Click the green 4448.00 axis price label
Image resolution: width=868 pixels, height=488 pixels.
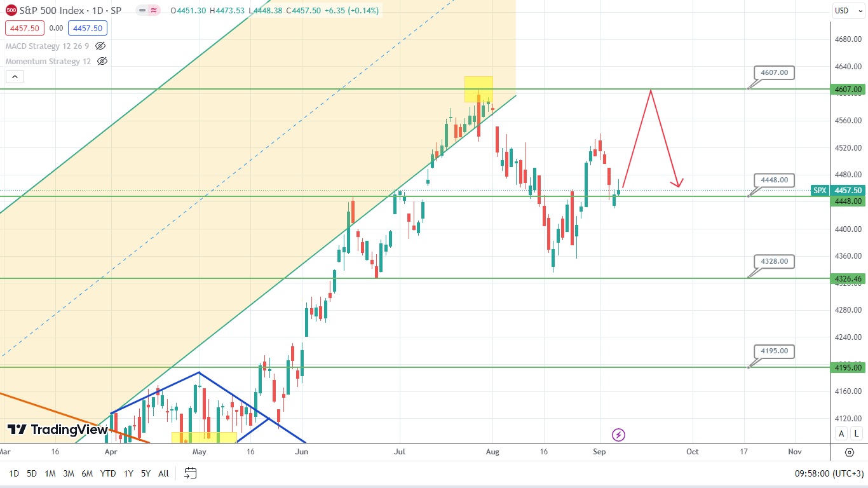pyautogui.click(x=848, y=201)
